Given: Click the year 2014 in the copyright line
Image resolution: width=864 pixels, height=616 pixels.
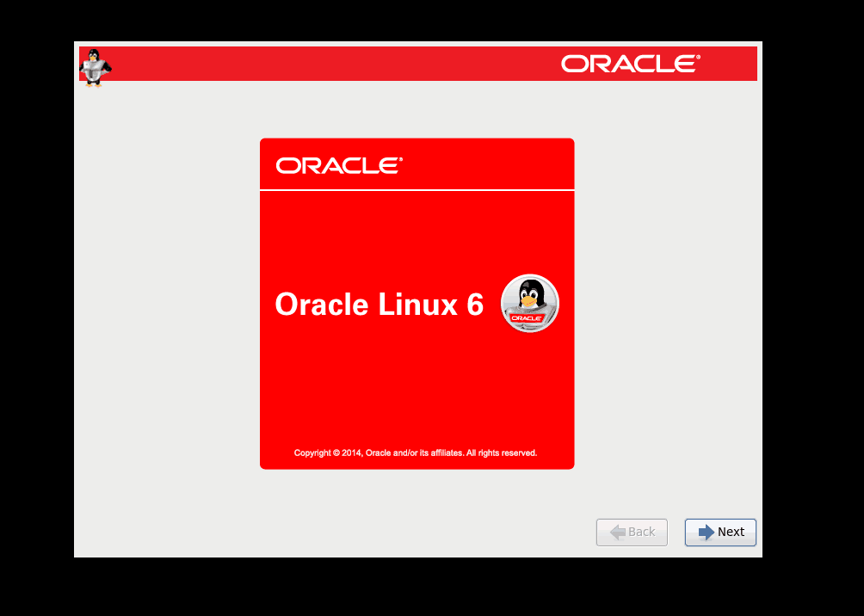Looking at the screenshot, I should coord(351,453).
